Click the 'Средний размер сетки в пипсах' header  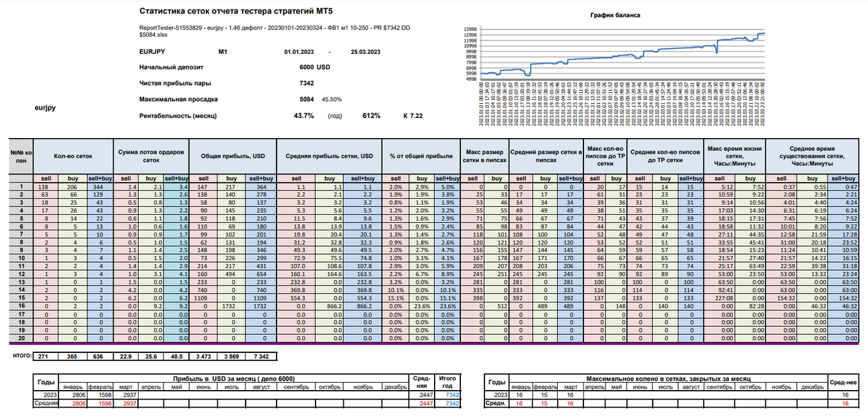point(546,156)
